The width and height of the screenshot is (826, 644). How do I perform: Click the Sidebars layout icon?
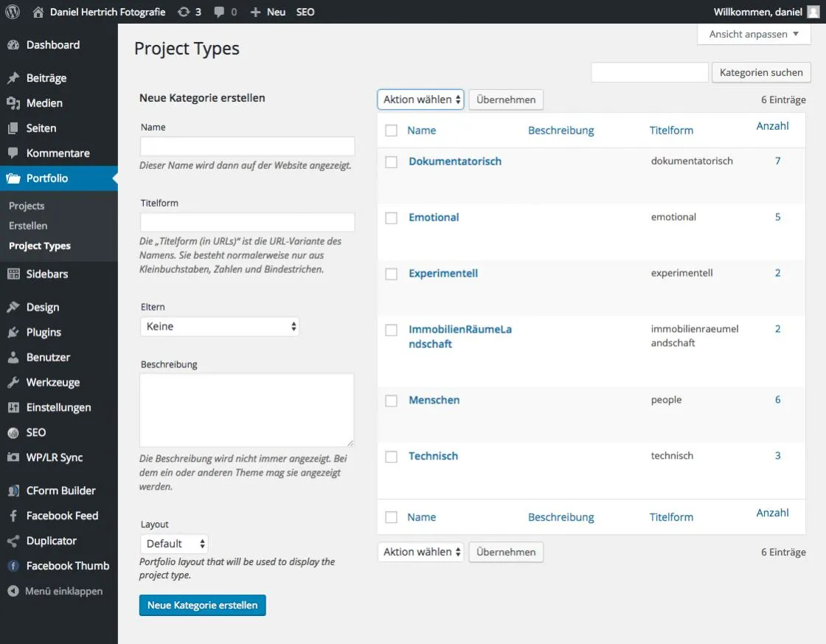pyautogui.click(x=14, y=274)
